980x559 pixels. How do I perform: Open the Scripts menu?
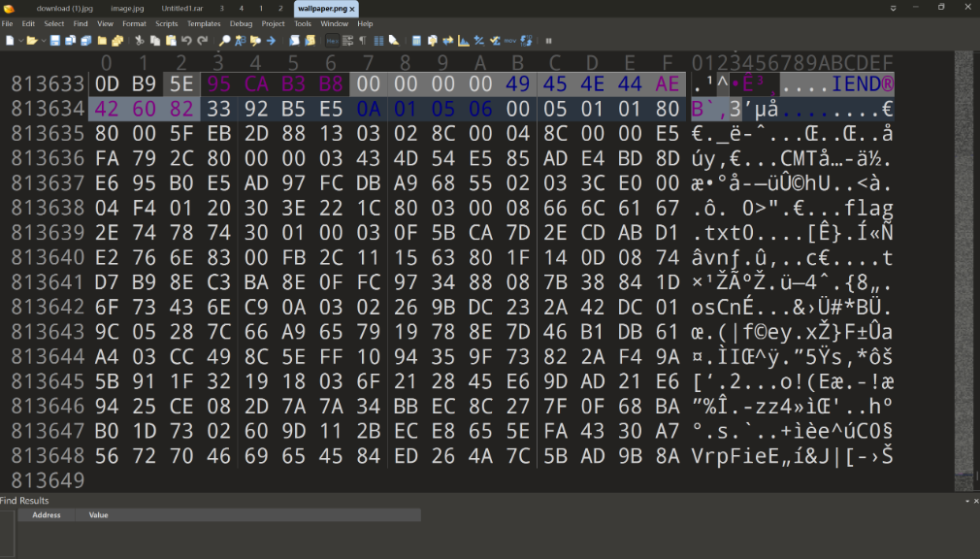(x=167, y=23)
